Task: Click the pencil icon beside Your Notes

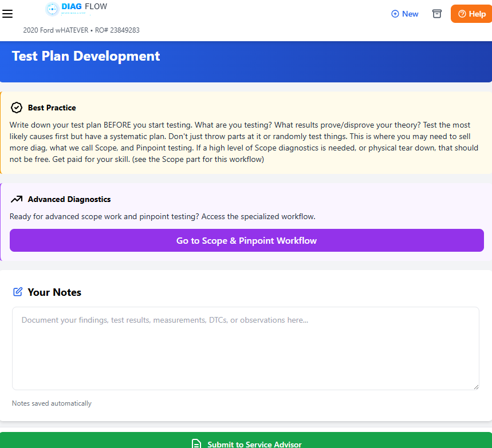Action: 18,292
